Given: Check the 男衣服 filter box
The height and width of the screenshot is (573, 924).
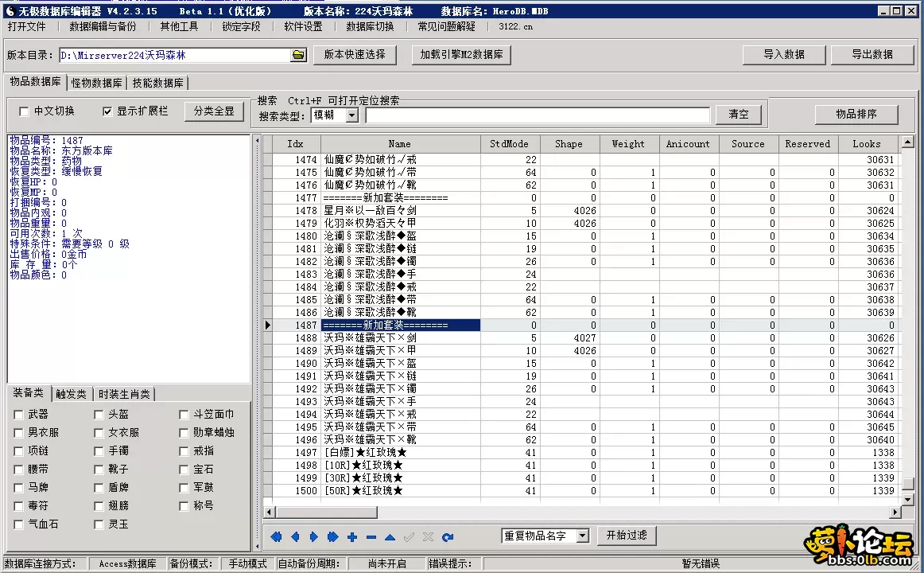Looking at the screenshot, I should click(x=18, y=433).
